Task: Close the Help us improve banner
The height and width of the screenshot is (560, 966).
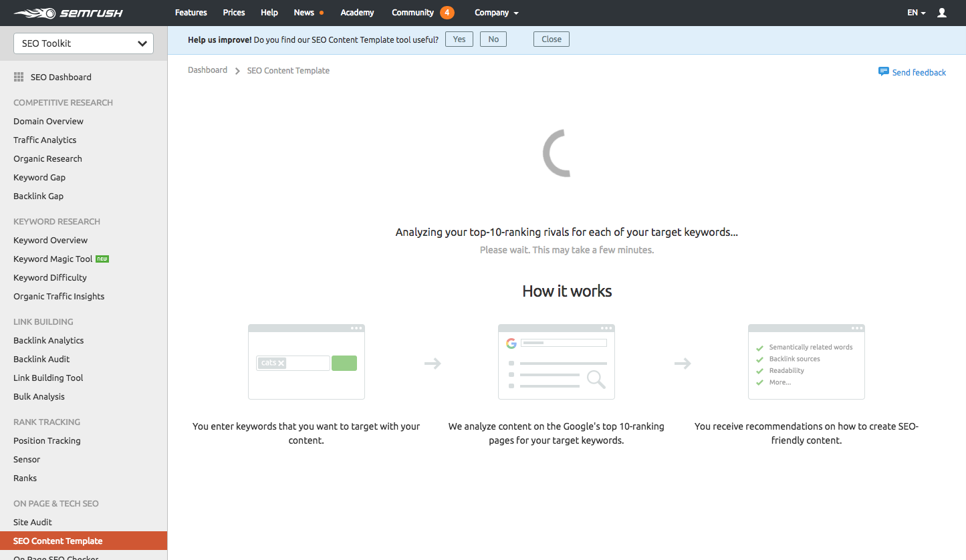Action: click(552, 39)
